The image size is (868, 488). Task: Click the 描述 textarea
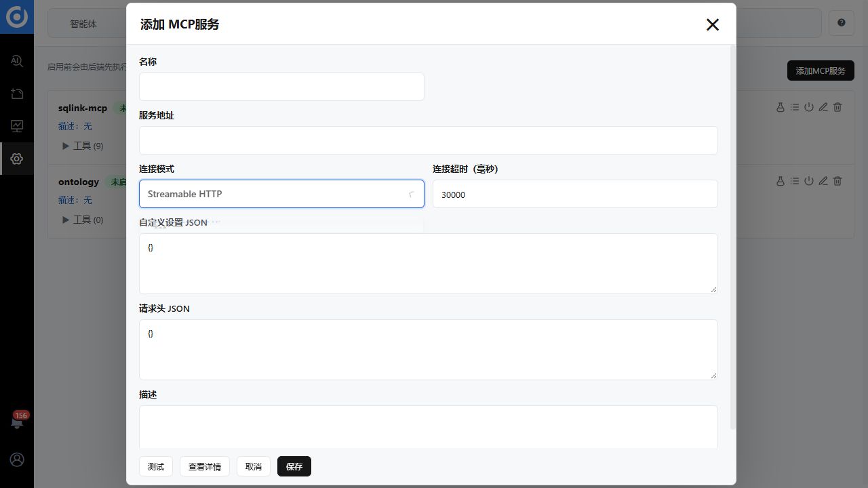tap(429, 427)
